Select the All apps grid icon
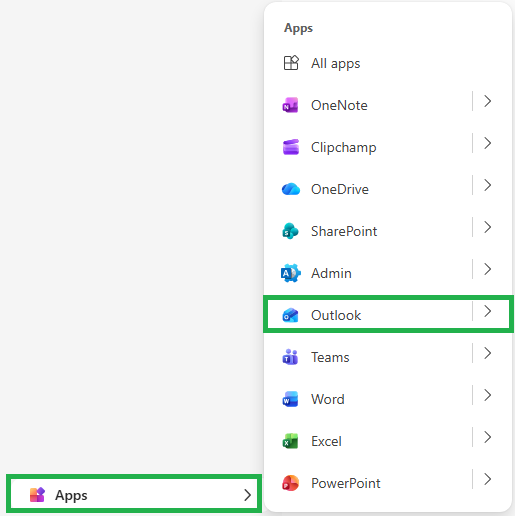515x516 pixels. (x=291, y=63)
